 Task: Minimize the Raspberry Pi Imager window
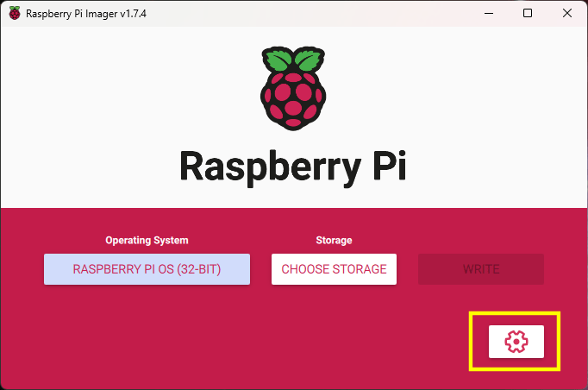click(x=489, y=13)
